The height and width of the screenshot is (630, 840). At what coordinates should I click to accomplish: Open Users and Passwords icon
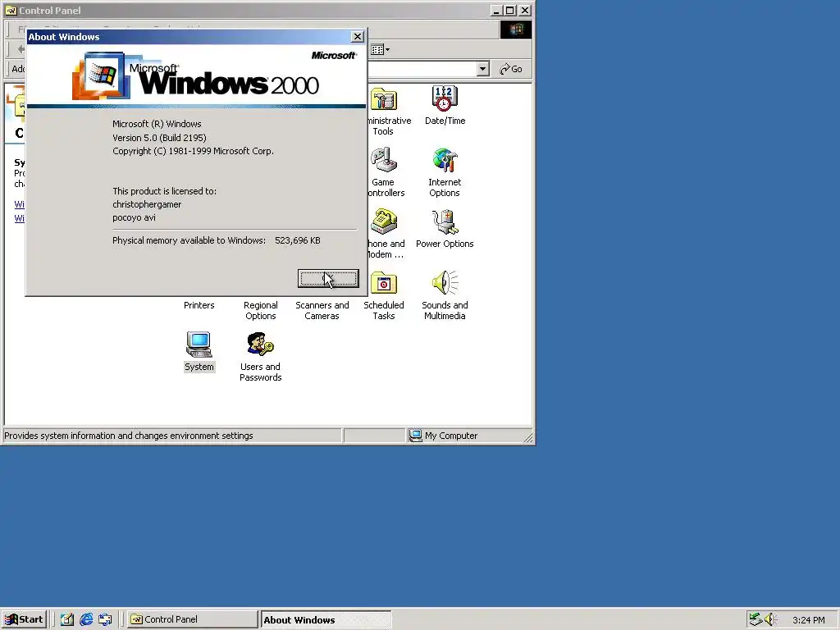(260, 345)
